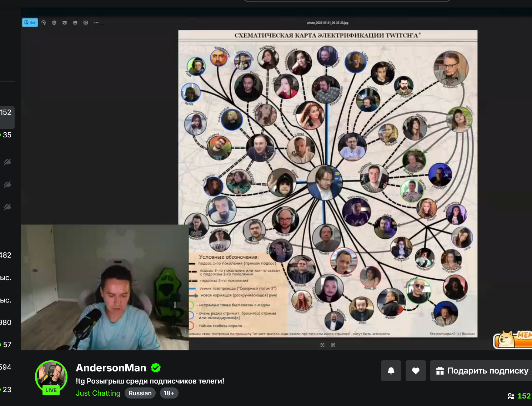Image resolution: width=532 pixels, height=406 pixels.
Task: Follow the channel with the heart button
Action: click(416, 371)
